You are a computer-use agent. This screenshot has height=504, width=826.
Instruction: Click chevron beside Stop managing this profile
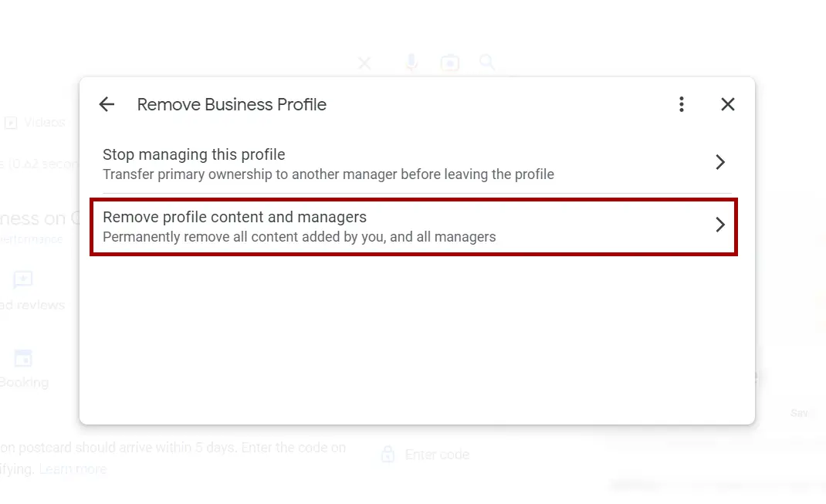[720, 162]
